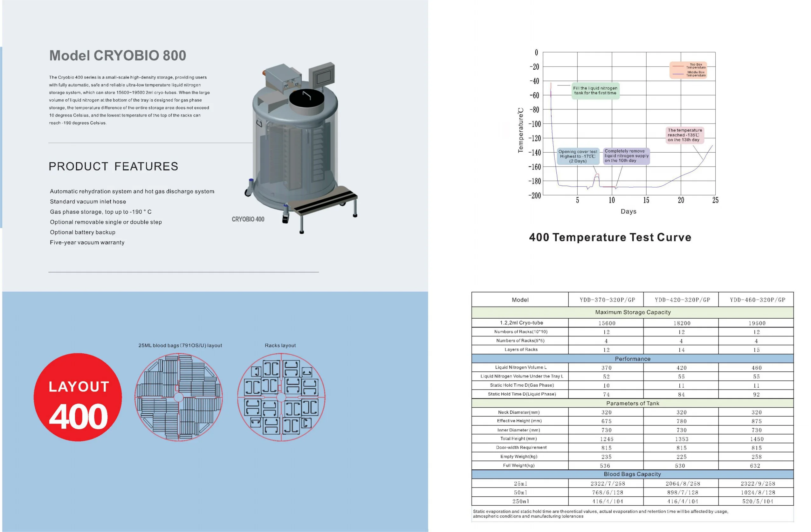Click the blood bags layout circular diagram
The image size is (811, 532).
pyautogui.click(x=179, y=397)
